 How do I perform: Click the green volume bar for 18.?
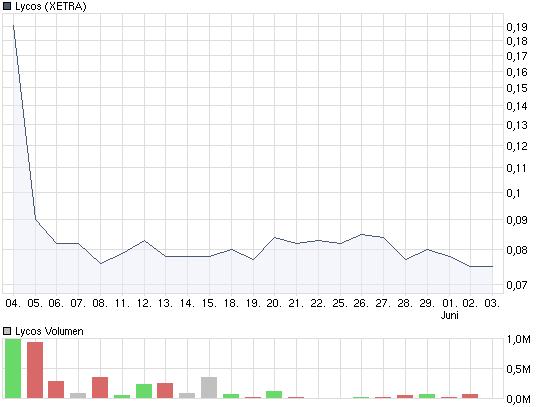tap(231, 396)
